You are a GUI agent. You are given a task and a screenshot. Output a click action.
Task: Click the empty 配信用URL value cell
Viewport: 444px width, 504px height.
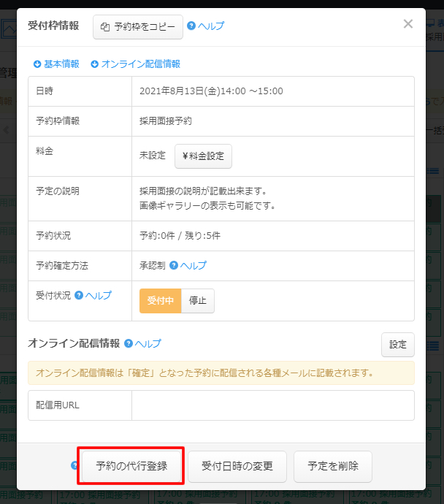(272, 405)
